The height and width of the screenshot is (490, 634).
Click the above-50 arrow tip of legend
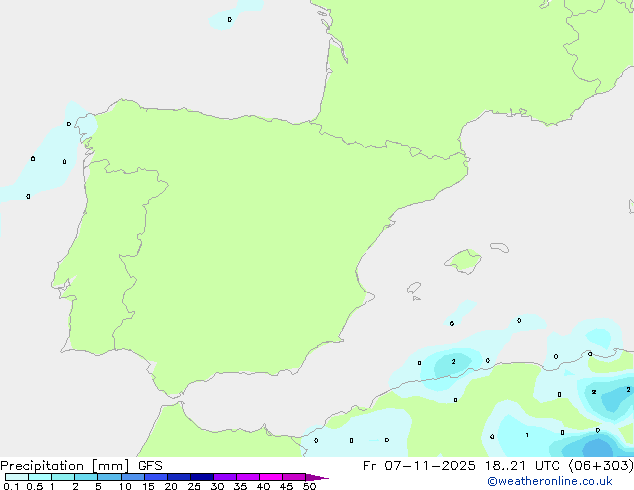pos(317,477)
